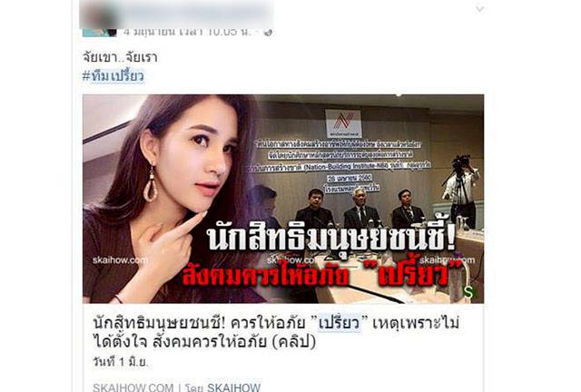Click the cameraman in the conference photo
The width and height of the screenshot is (581, 392).
coord(461,191)
